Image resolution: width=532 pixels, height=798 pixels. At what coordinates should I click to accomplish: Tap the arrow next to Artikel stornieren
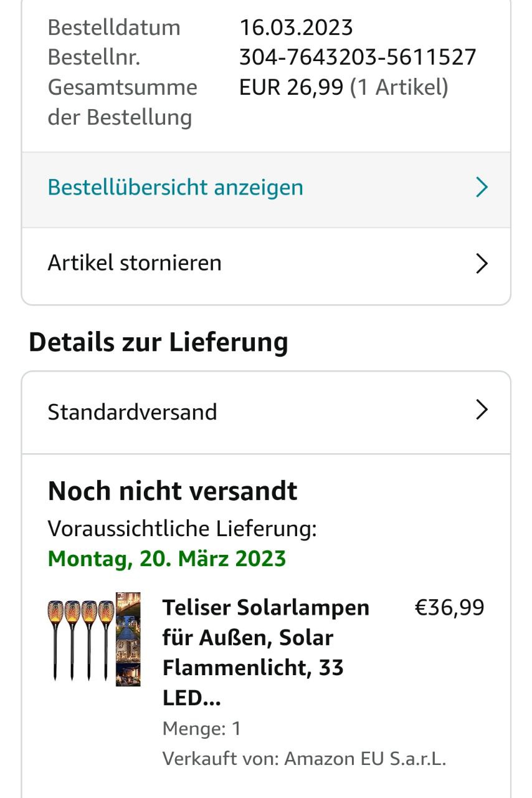click(x=482, y=264)
